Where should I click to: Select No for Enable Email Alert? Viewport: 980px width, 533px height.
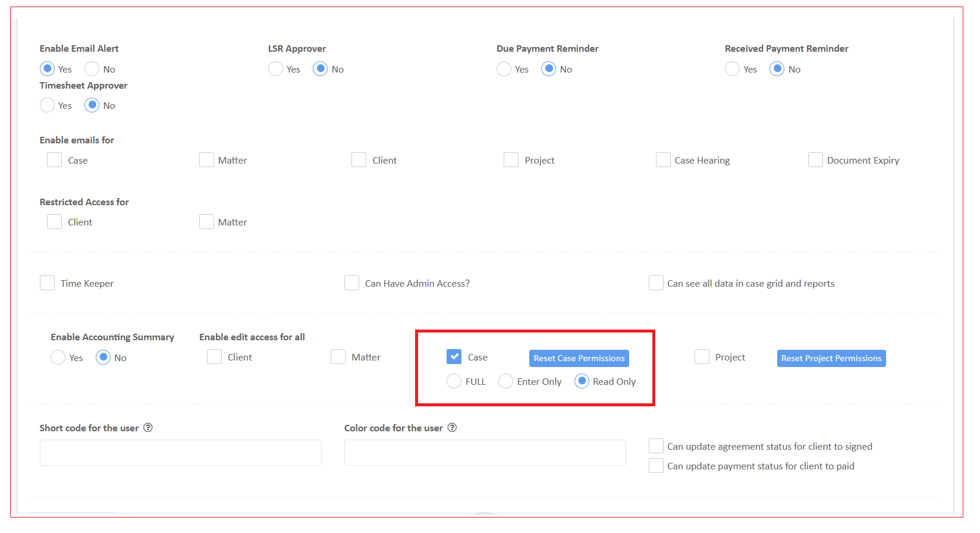(x=92, y=69)
